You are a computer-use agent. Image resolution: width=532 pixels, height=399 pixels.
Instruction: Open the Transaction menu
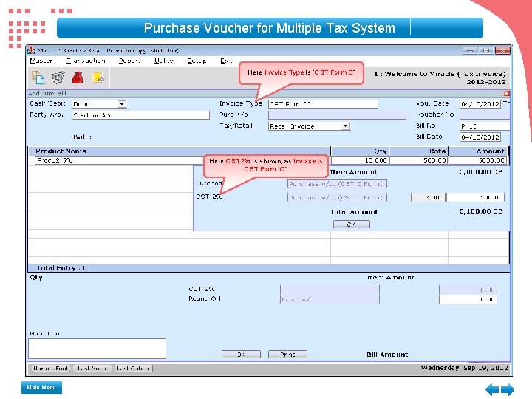[86, 61]
